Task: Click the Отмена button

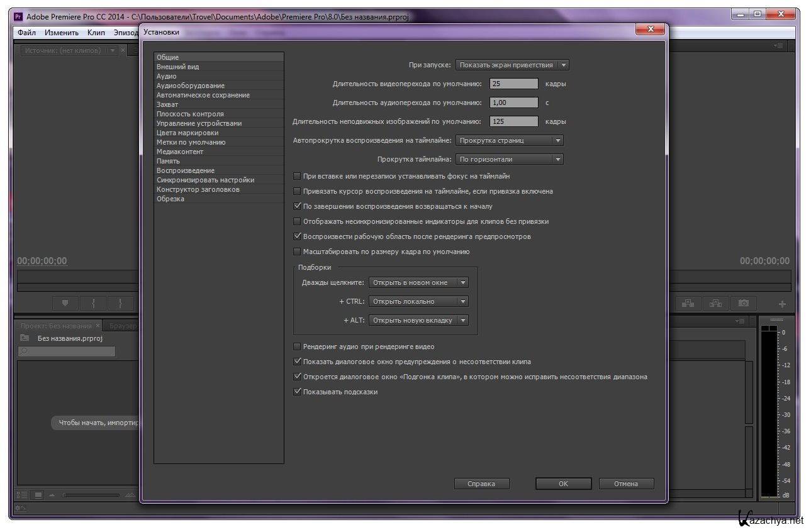Action: [625, 484]
